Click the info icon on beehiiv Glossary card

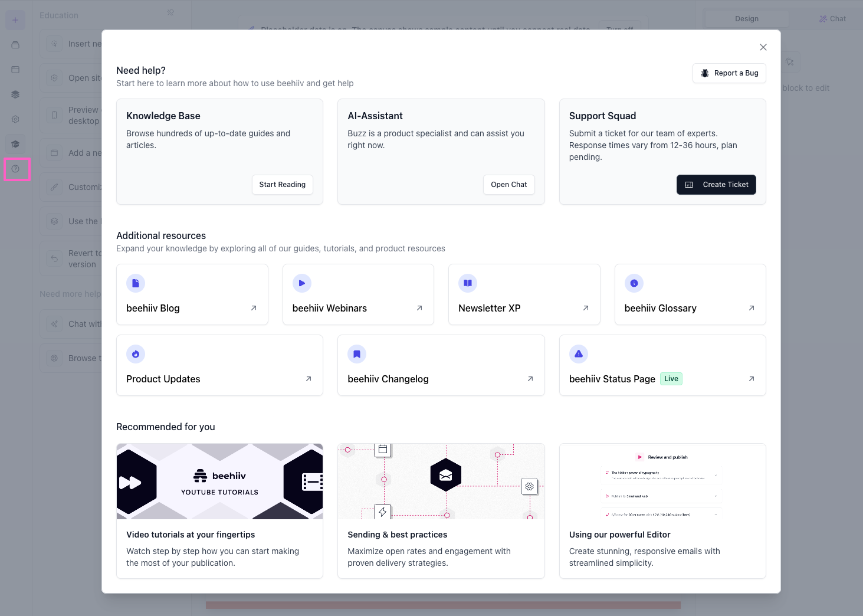pos(634,283)
